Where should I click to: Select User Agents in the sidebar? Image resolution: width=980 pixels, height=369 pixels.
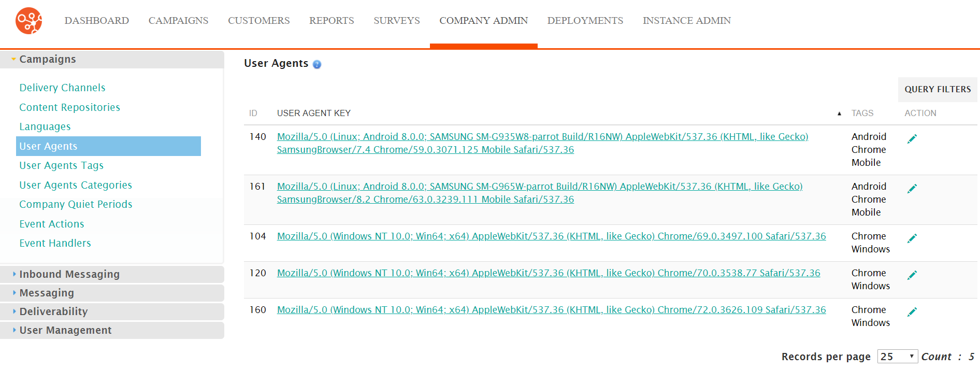(x=108, y=146)
